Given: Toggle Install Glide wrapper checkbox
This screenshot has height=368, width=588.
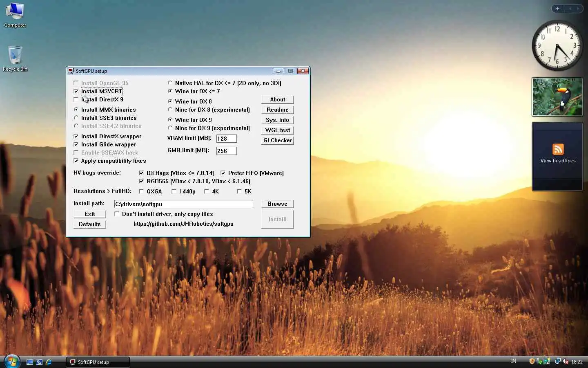Looking at the screenshot, I should pyautogui.click(x=76, y=144).
